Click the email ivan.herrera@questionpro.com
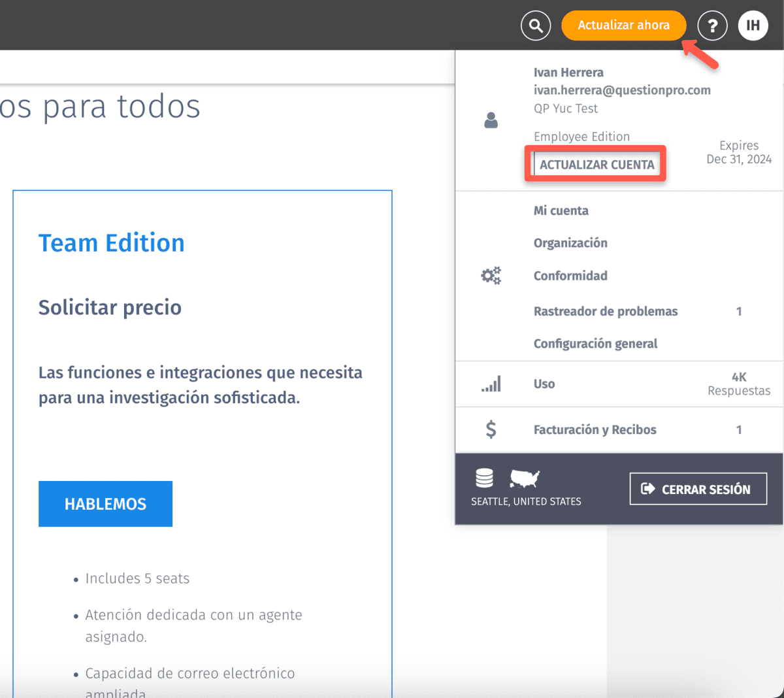Viewport: 784px width, 698px height. 622,90
